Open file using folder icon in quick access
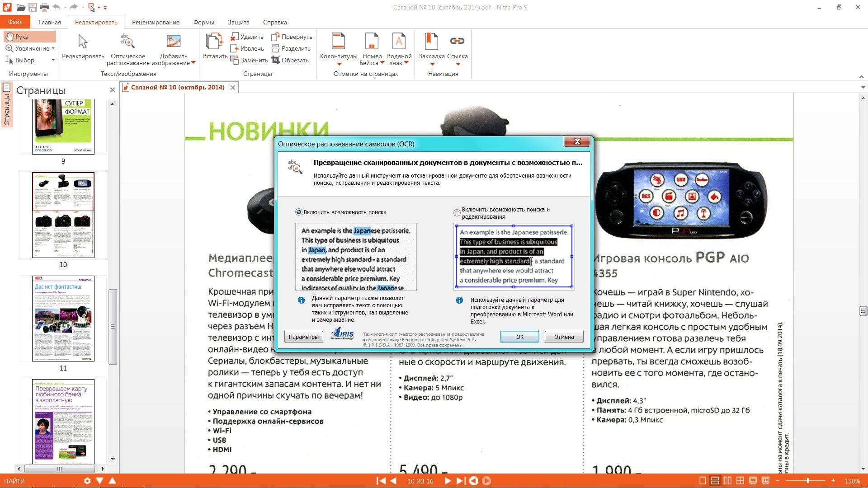This screenshot has width=868, height=488. pyautogui.click(x=21, y=8)
